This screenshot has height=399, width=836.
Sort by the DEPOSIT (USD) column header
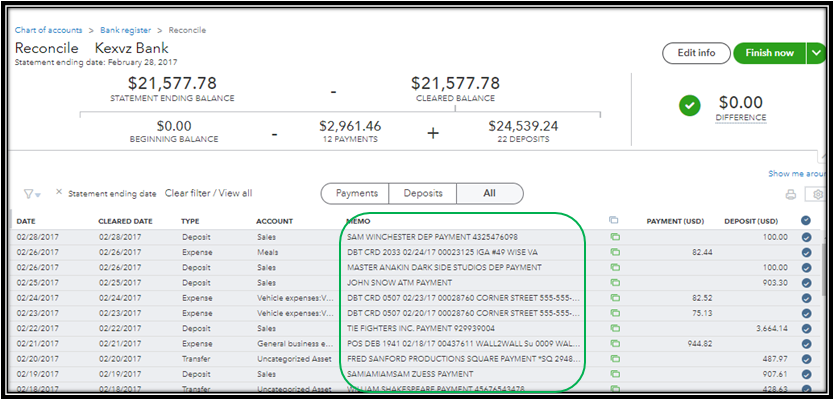click(751, 221)
